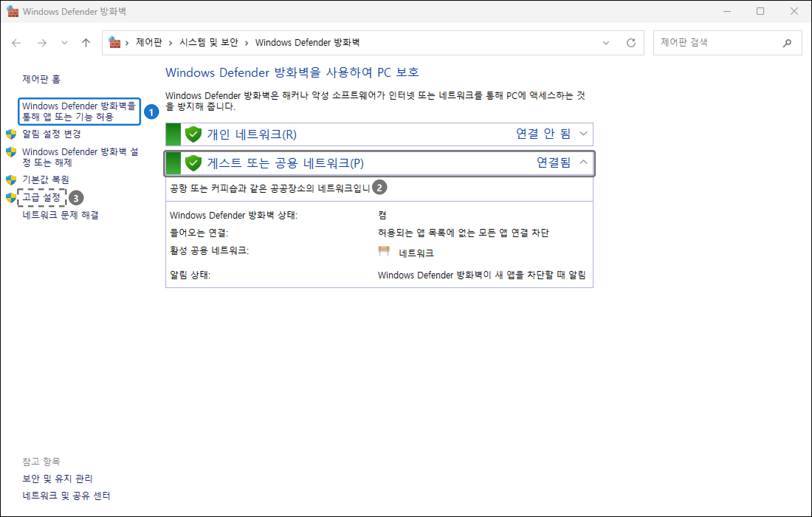Viewport: 812px width, 517px height.
Task: Focus the 제어판 검색 search field
Action: click(727, 43)
